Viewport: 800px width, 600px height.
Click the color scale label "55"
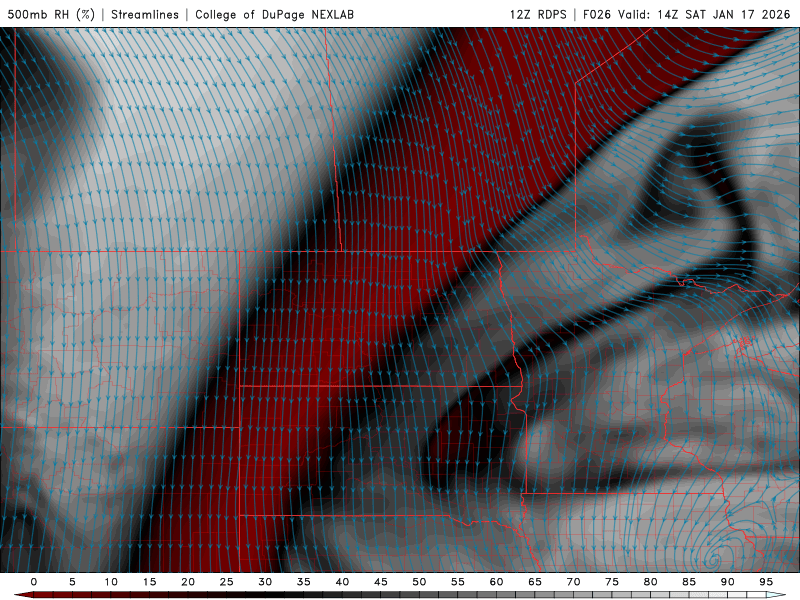click(458, 582)
